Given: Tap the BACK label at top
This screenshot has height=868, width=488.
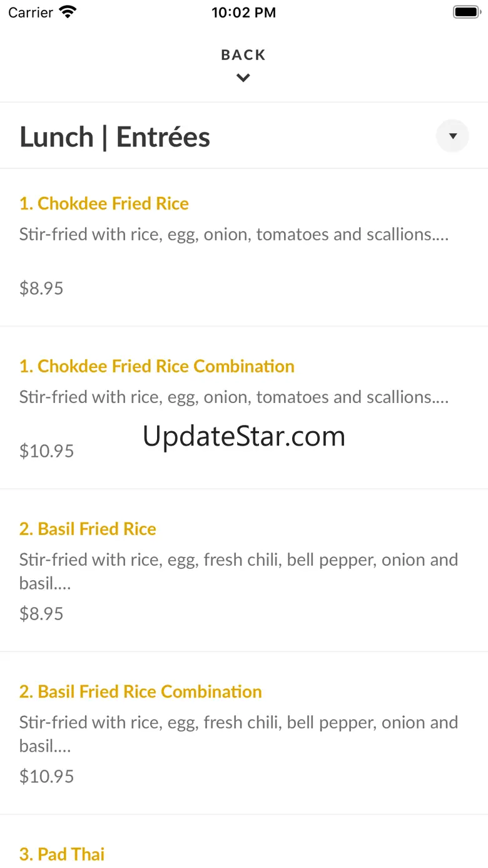Looking at the screenshot, I should 243,55.
